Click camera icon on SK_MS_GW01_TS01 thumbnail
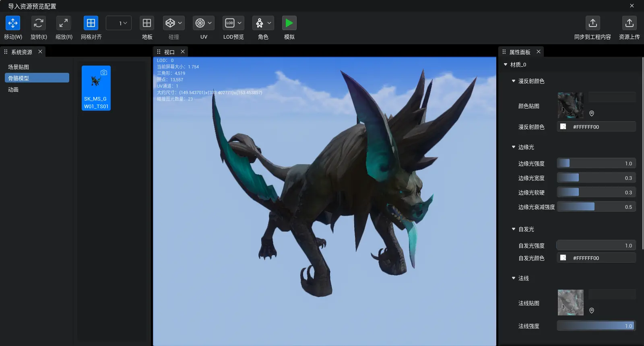The image size is (644, 346). [104, 72]
